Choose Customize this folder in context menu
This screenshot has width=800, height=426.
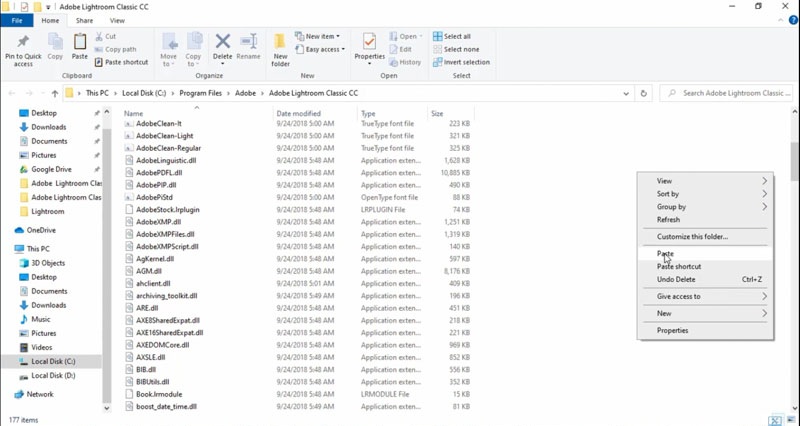(706, 237)
